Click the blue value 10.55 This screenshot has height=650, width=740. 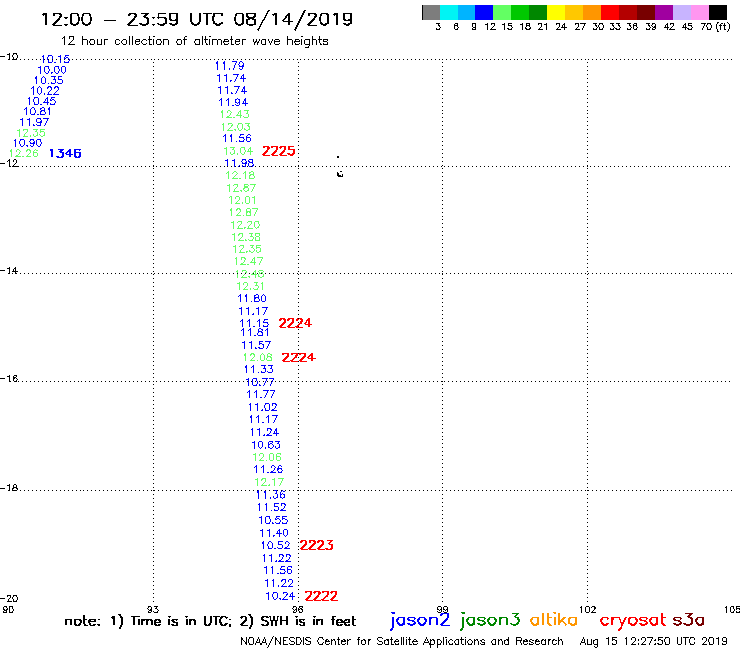click(273, 520)
